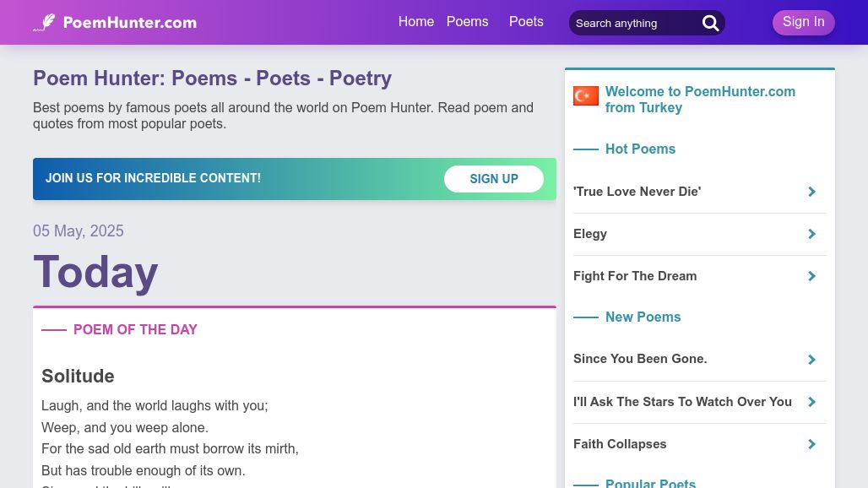The image size is (868, 488).
Task: Click line 'Weep, and you weep alone.'
Action: click(x=125, y=428)
